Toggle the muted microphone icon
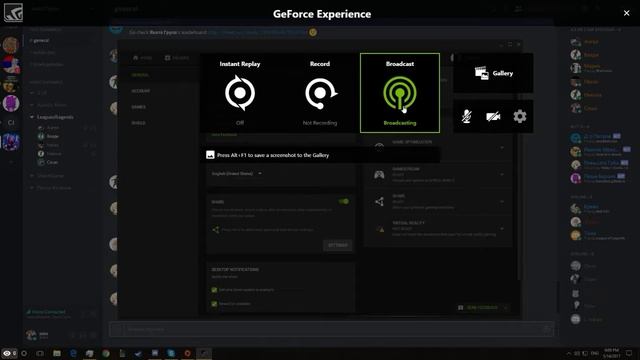Image resolution: width=640 pixels, height=360 pixels. click(x=467, y=116)
